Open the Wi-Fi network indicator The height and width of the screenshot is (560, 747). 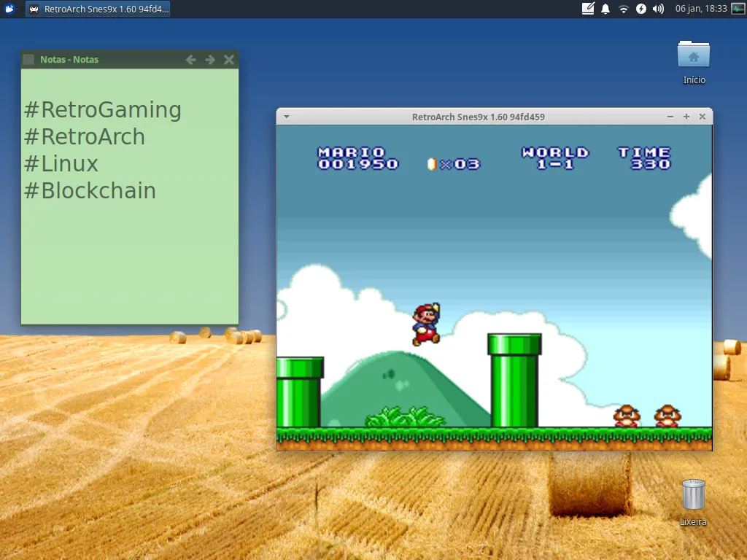point(623,9)
